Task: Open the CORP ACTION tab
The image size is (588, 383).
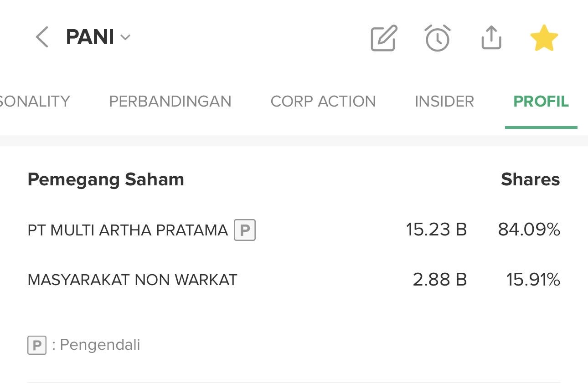Action: pyautogui.click(x=323, y=101)
